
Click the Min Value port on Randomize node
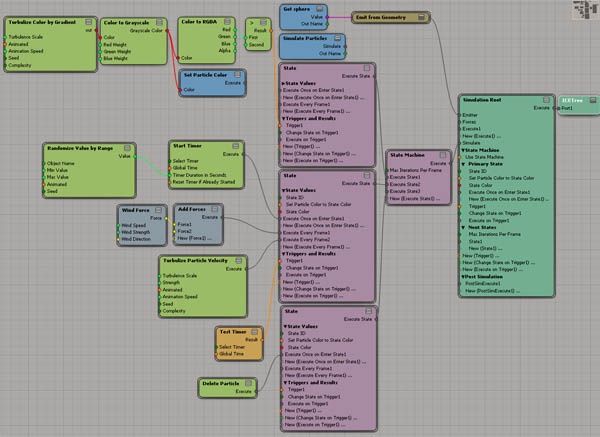(x=44, y=170)
